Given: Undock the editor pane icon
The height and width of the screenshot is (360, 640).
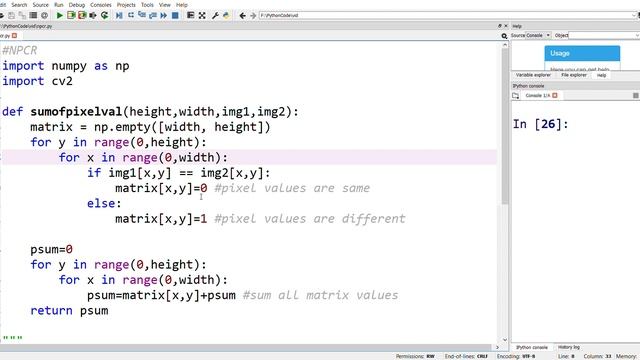Looking at the screenshot, I should coord(500,26).
